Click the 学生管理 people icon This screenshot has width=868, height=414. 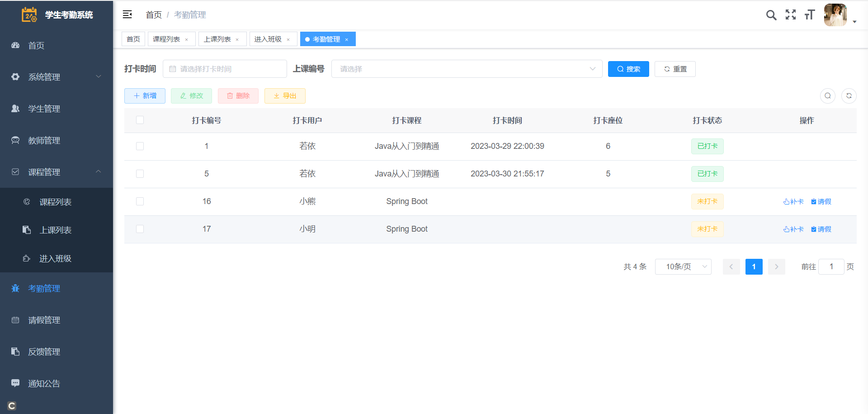(15, 109)
